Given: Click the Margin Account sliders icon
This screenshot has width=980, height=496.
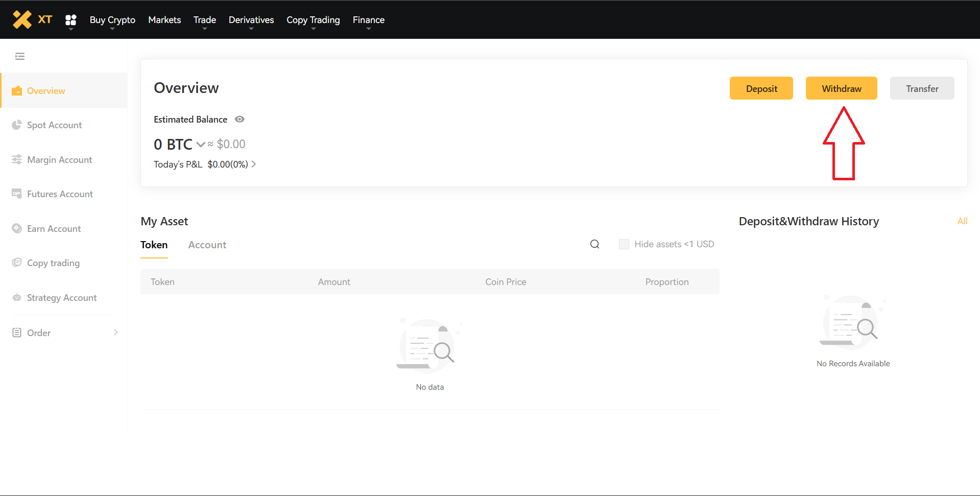Looking at the screenshot, I should click(17, 159).
